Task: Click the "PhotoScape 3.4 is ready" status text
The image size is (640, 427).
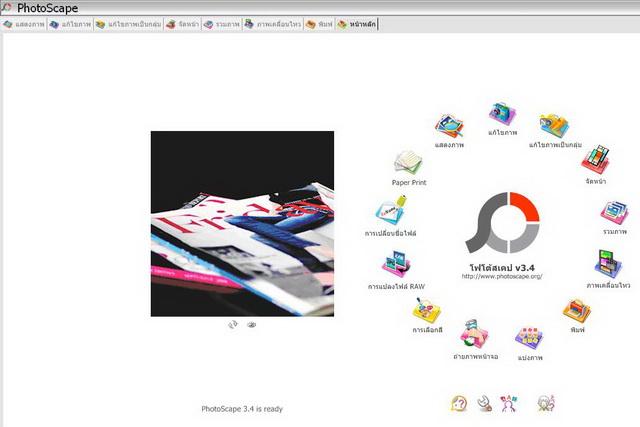Action: click(242, 409)
